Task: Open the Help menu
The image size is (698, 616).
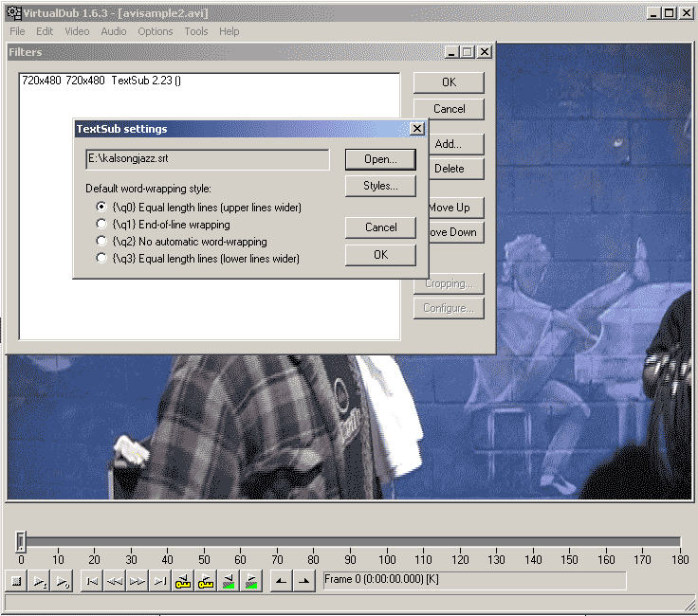Action: [229, 31]
